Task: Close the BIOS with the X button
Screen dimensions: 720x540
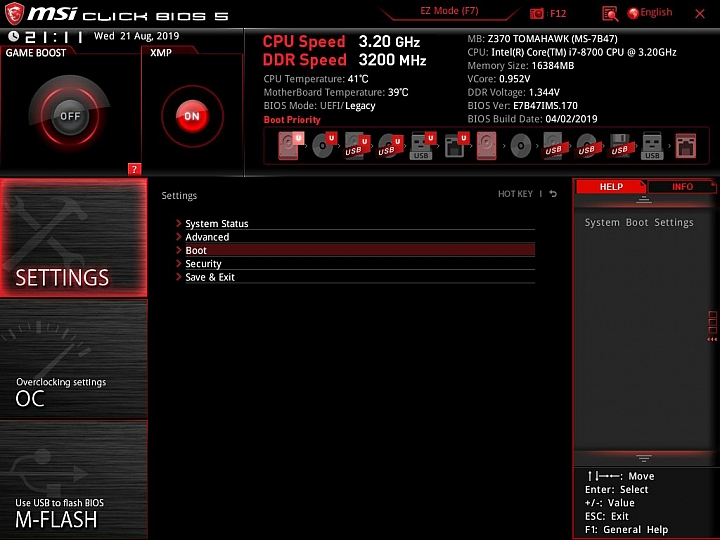Action: click(700, 14)
